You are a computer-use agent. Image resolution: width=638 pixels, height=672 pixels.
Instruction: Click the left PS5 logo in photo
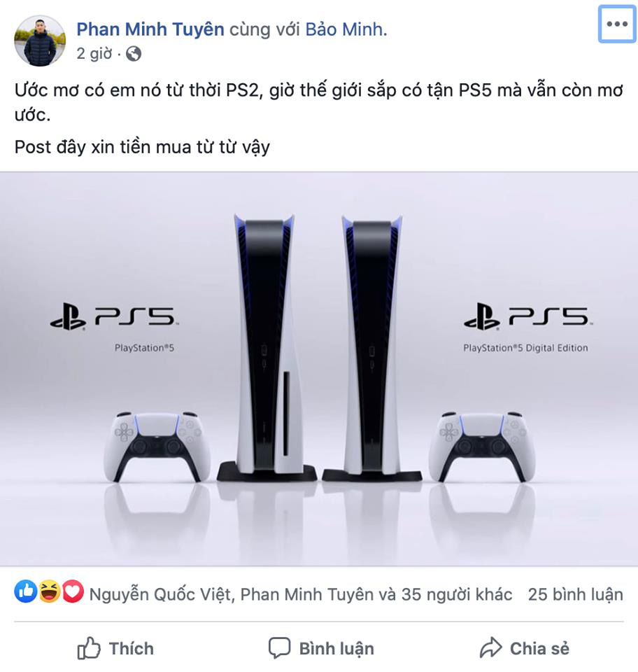pyautogui.click(x=114, y=316)
